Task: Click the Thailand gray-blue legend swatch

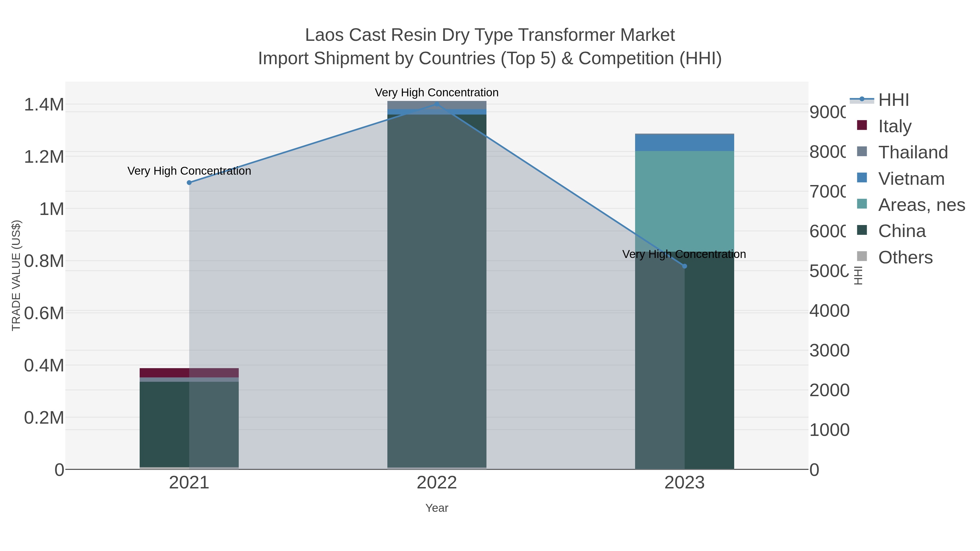Action: [862, 151]
